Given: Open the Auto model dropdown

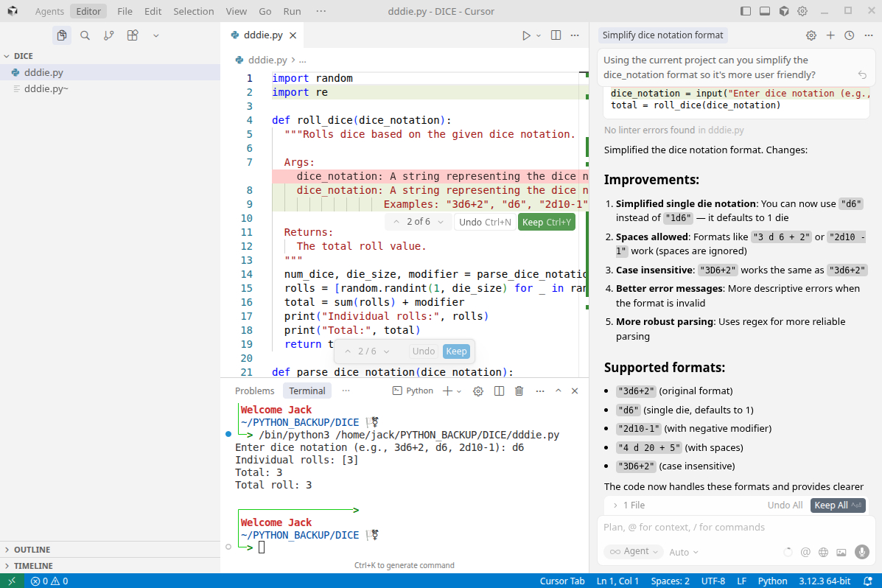Looking at the screenshot, I should pos(683,552).
